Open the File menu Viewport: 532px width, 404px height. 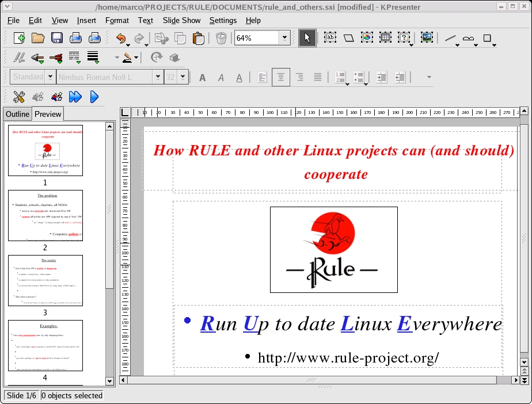(13, 20)
